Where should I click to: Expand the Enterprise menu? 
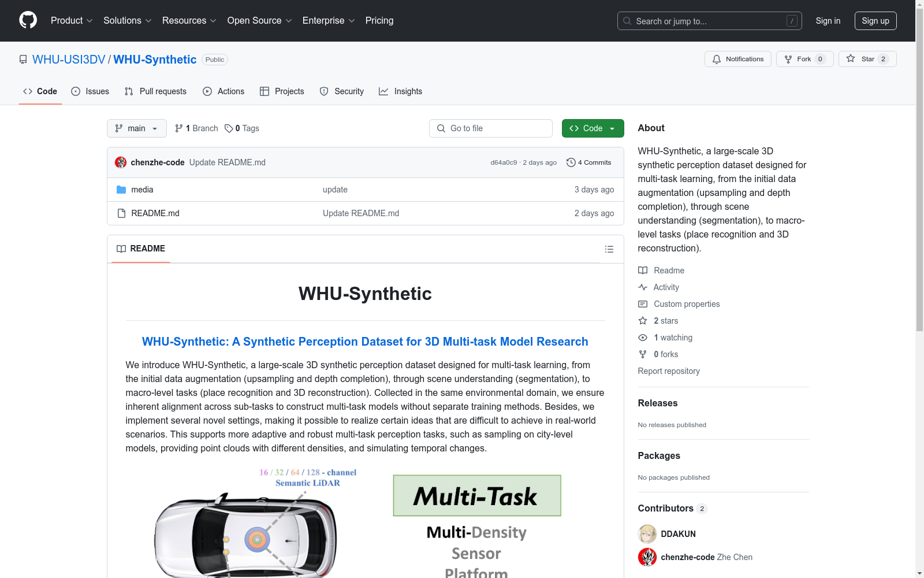coord(329,20)
